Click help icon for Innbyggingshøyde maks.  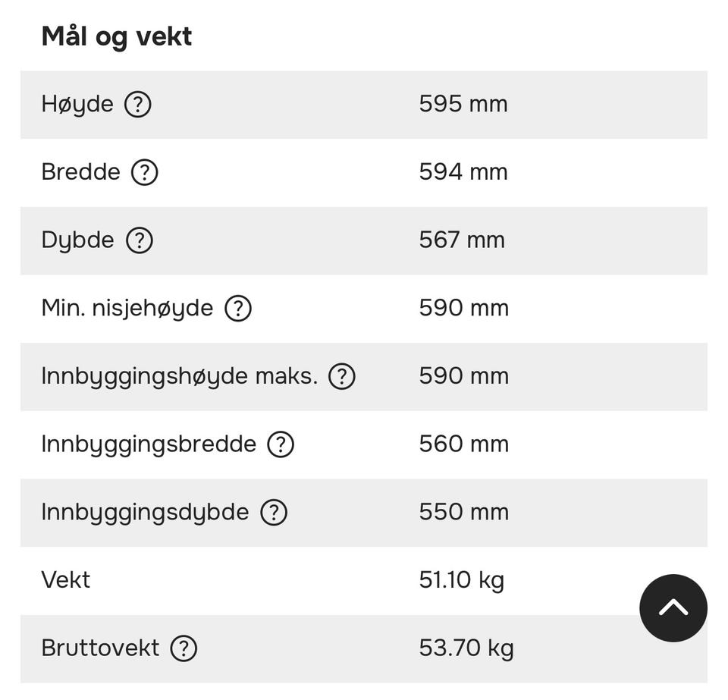point(342,376)
